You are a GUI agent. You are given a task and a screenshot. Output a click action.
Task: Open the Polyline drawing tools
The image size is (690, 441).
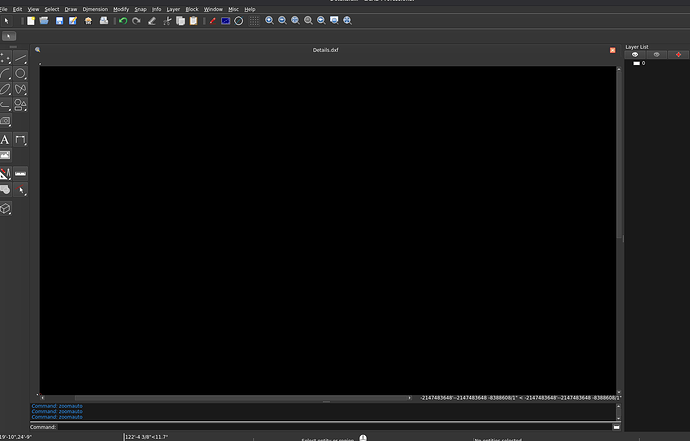(5, 105)
